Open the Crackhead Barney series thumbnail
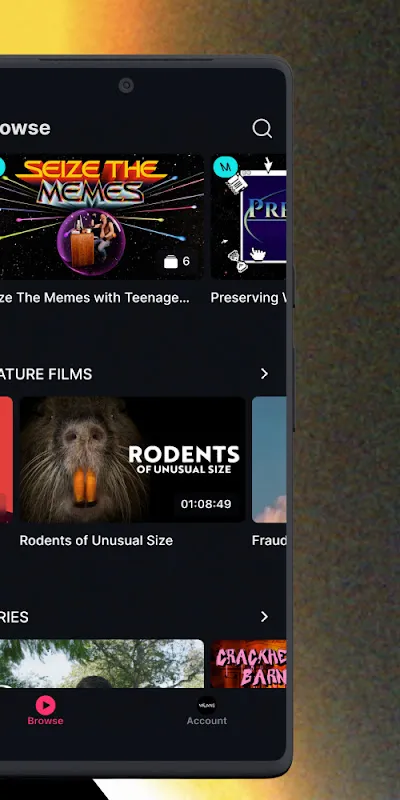This screenshot has height=800, width=400. [x=248, y=663]
